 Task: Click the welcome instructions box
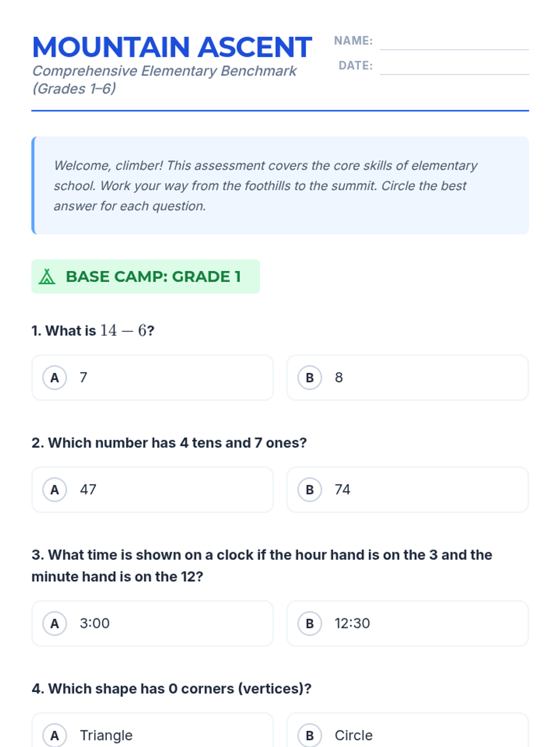pos(280,185)
